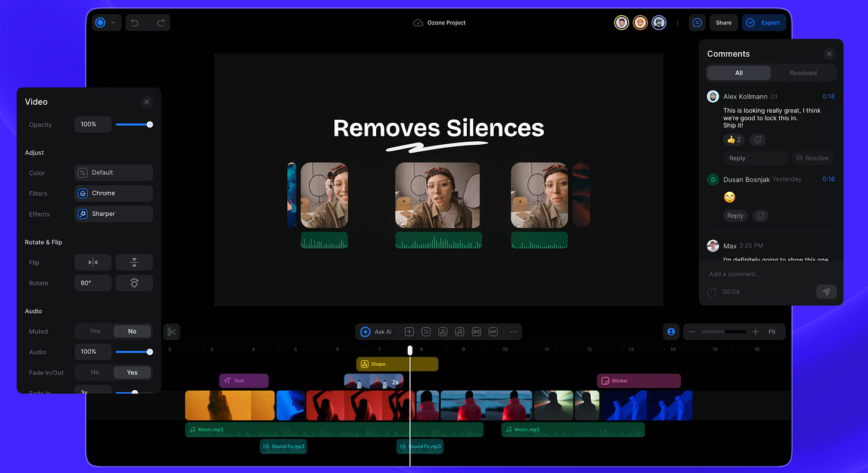Add emoji reaction to Dusan Bosnjak's comment
The image size is (868, 473).
click(760, 216)
